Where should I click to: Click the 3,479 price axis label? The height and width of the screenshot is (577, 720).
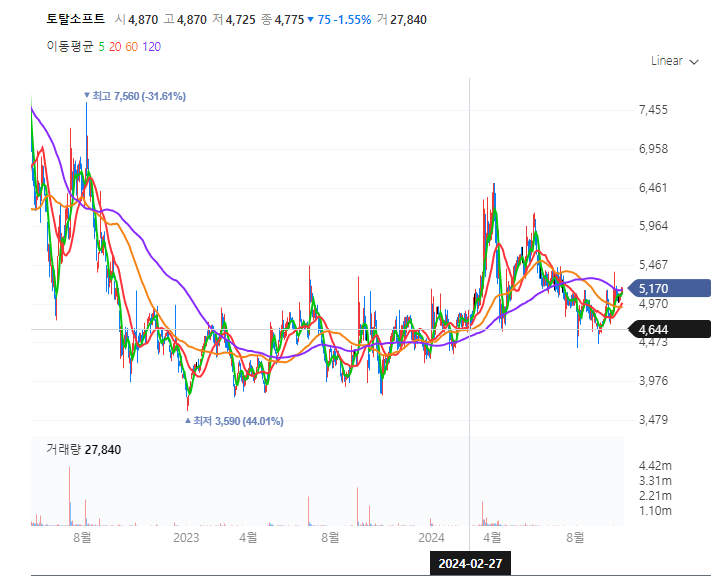pyautogui.click(x=653, y=420)
